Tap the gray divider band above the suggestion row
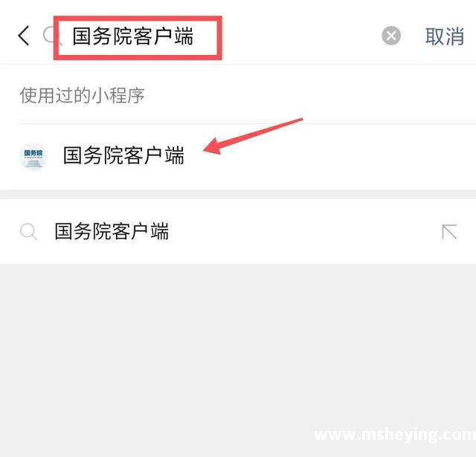 238,195
